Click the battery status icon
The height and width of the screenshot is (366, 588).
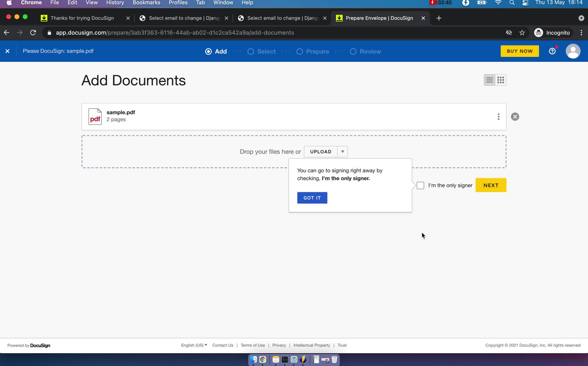(x=482, y=3)
